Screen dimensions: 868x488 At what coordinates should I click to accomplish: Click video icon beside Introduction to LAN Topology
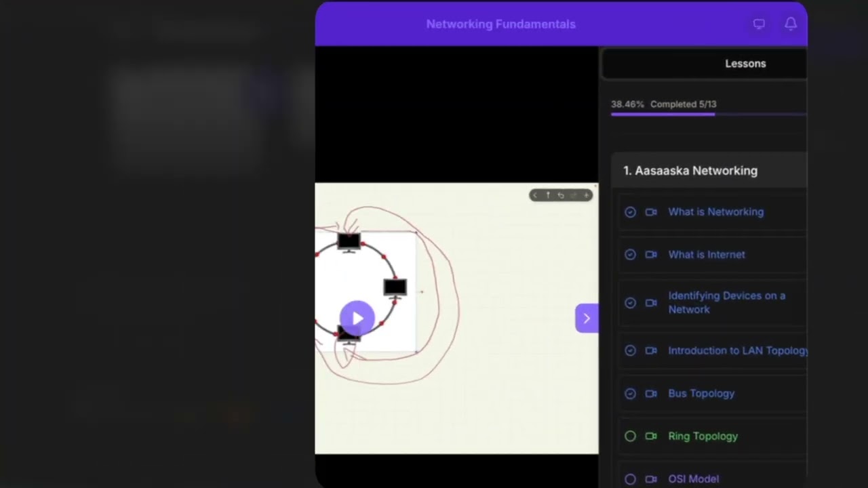[651, 351]
